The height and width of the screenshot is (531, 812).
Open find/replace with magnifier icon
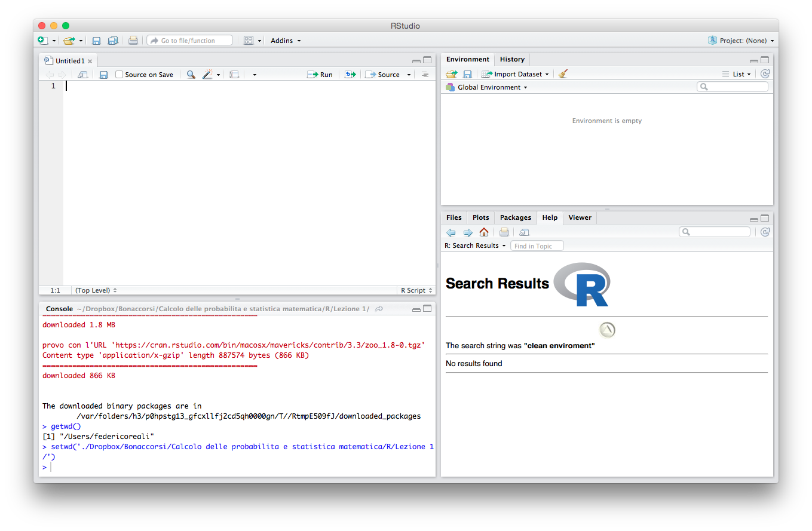pyautogui.click(x=191, y=75)
